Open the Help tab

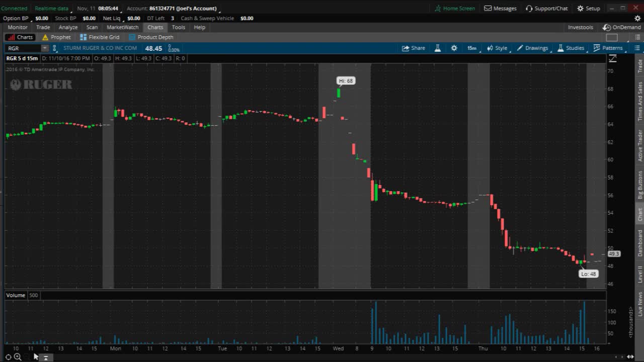(200, 27)
